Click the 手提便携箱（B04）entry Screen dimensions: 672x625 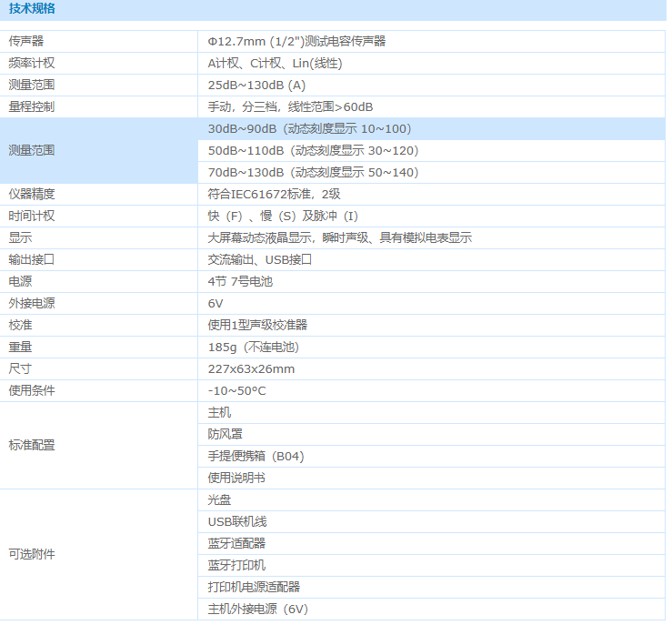tap(256, 456)
